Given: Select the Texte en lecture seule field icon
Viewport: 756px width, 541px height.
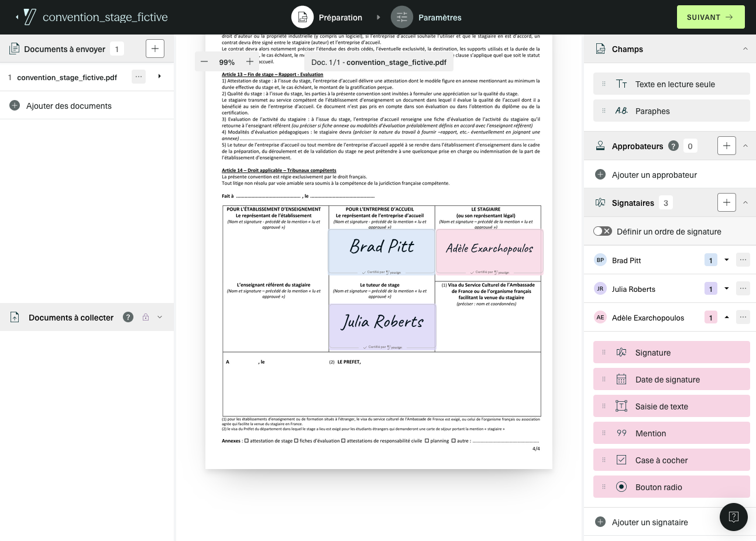Looking at the screenshot, I should (623, 84).
